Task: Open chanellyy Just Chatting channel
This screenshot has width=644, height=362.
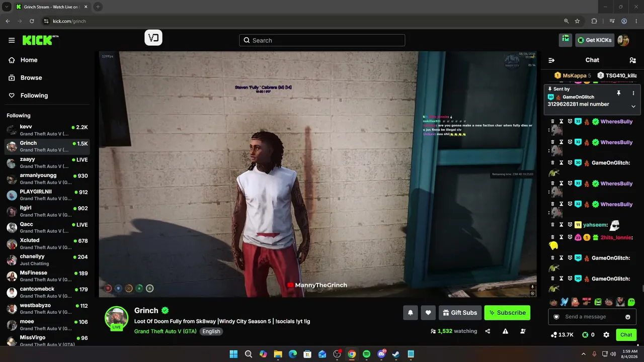Action: (x=47, y=260)
